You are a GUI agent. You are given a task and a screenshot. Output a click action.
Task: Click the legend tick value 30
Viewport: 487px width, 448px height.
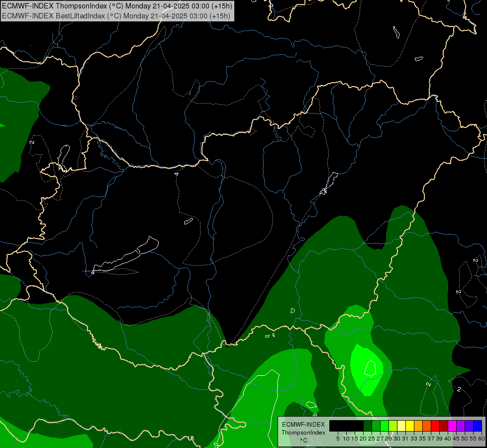397,439
